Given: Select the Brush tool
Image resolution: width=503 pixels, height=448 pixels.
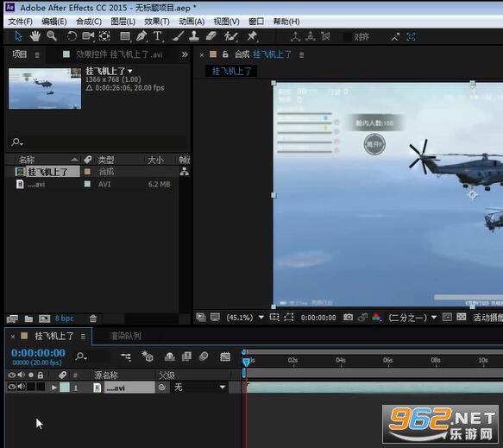Looking at the screenshot, I should click(178, 36).
